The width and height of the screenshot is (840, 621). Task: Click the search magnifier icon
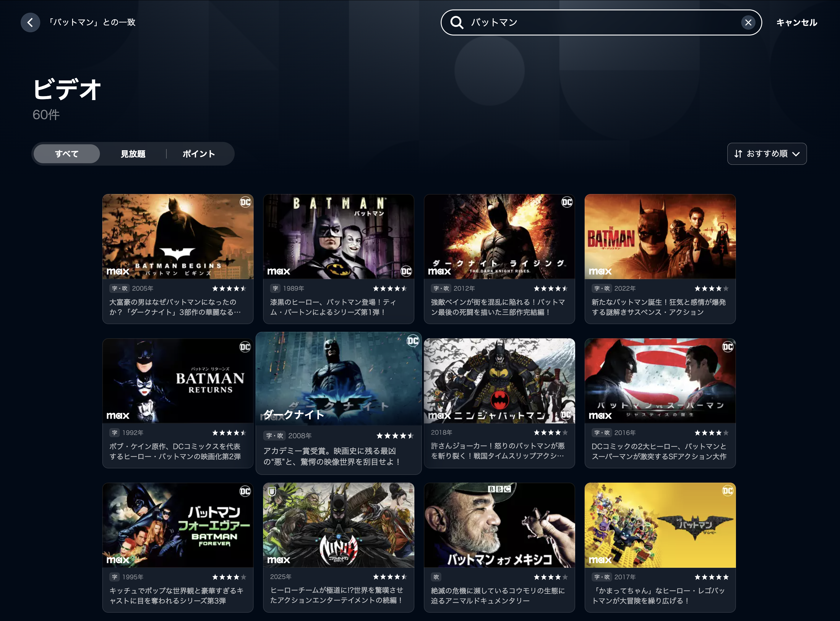coord(456,22)
